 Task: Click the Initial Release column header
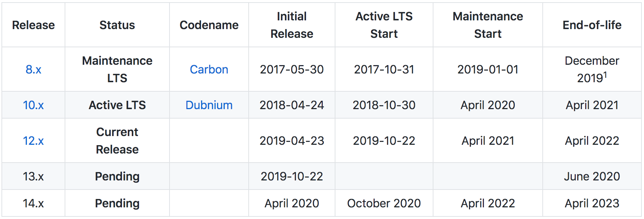tap(292, 25)
